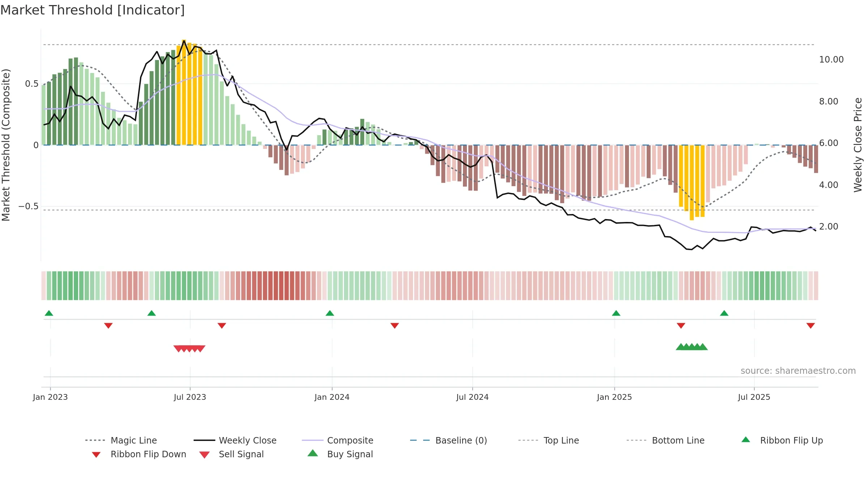Click the Market Threshold (Composite) axis title
Image resolution: width=868 pixels, height=488 pixels.
[6, 145]
